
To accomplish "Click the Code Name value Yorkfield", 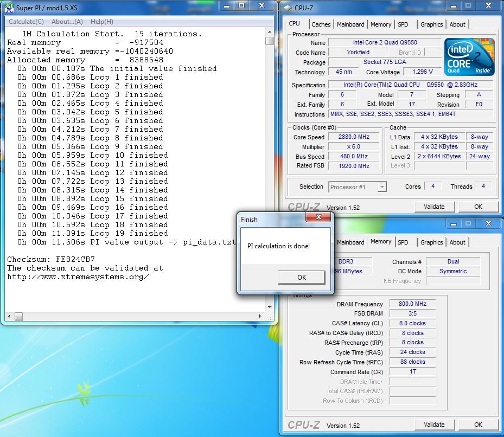I will tap(358, 52).
